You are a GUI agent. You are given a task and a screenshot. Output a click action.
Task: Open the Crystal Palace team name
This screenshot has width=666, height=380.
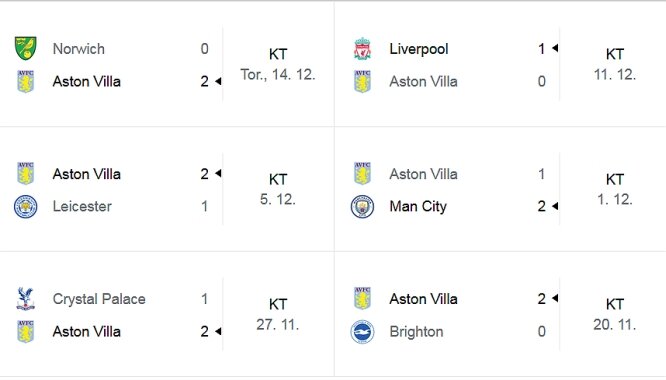coord(99,299)
